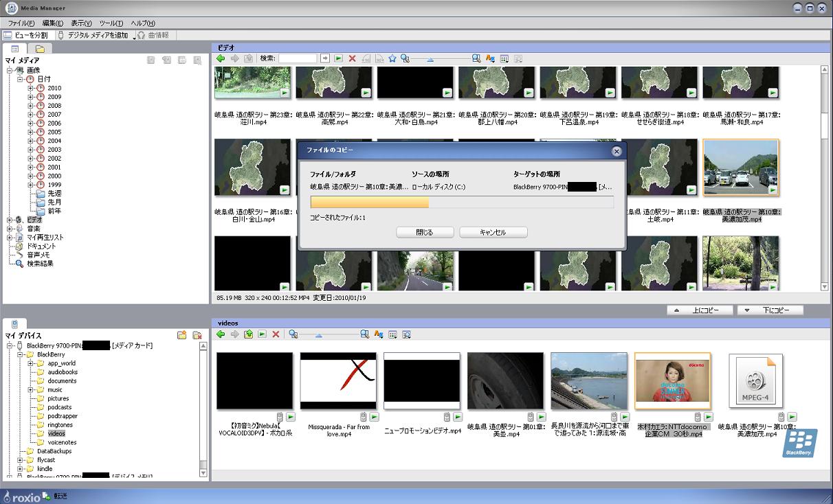Adjust the thumbnail size slider in ビデオ toolbar
Screen dimensions: 833x504
(x=430, y=60)
